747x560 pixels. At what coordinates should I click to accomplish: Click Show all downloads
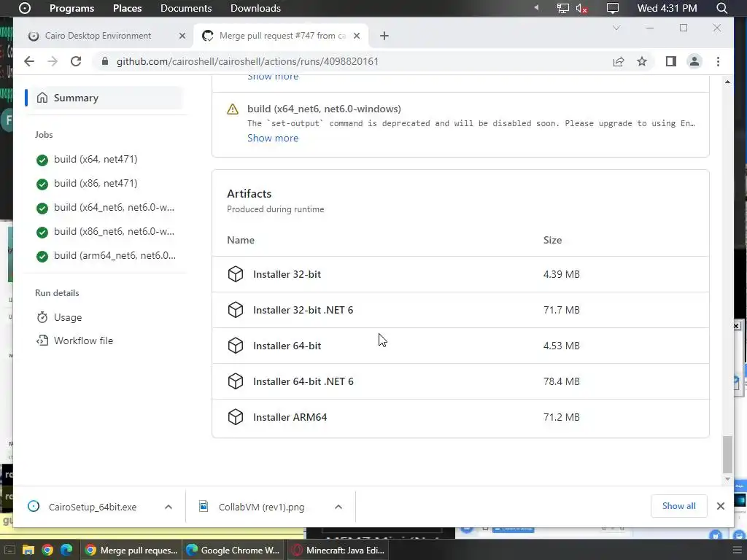pos(678,506)
